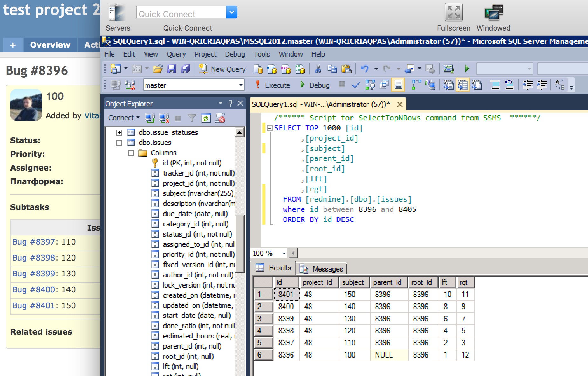Open the Query menu
588x376 pixels.
(176, 54)
